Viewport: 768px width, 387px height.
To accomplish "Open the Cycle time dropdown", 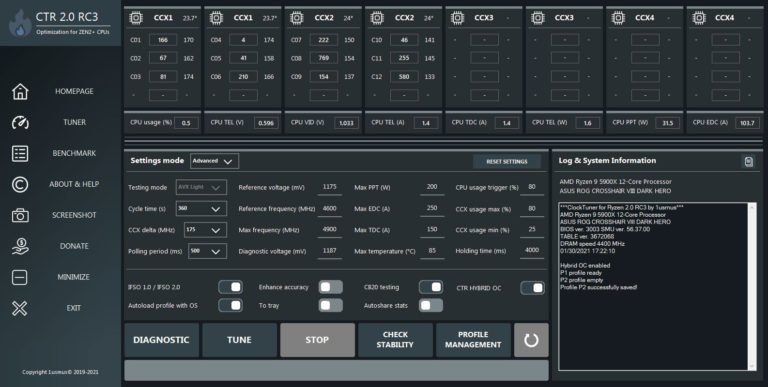I will [x=201, y=209].
